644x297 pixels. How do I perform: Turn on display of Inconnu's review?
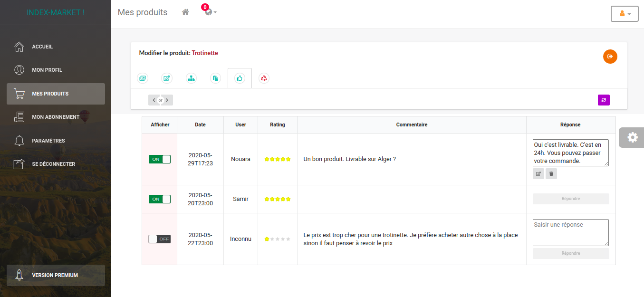click(x=159, y=239)
